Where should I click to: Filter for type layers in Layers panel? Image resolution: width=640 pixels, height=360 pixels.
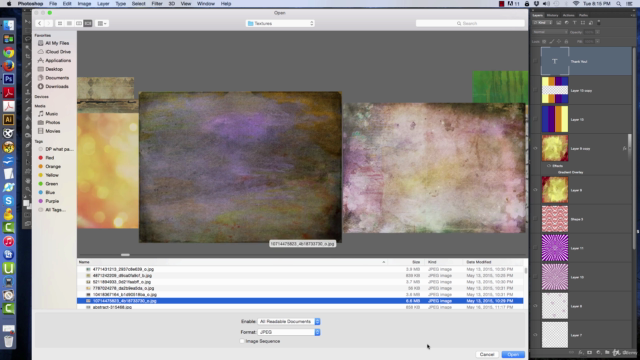575,23
